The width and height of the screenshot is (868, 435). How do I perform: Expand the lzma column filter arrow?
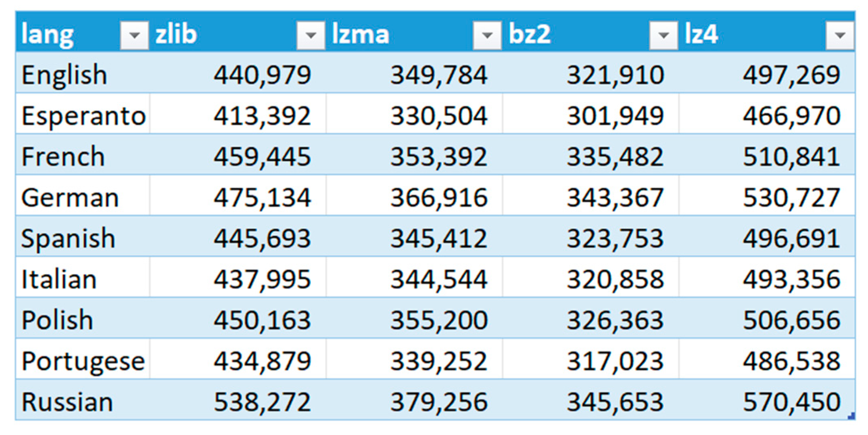coord(487,36)
